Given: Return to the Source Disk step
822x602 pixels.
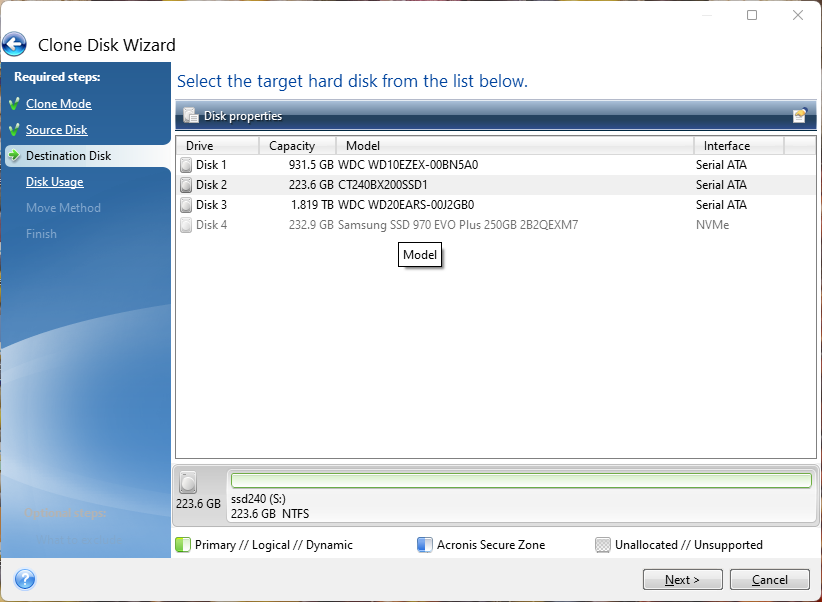Looking at the screenshot, I should pyautogui.click(x=57, y=130).
